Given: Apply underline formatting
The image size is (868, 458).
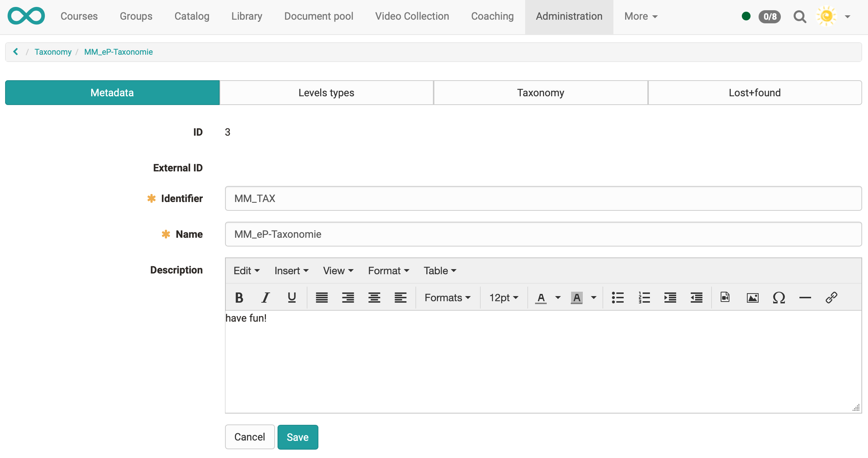Looking at the screenshot, I should pyautogui.click(x=291, y=298).
